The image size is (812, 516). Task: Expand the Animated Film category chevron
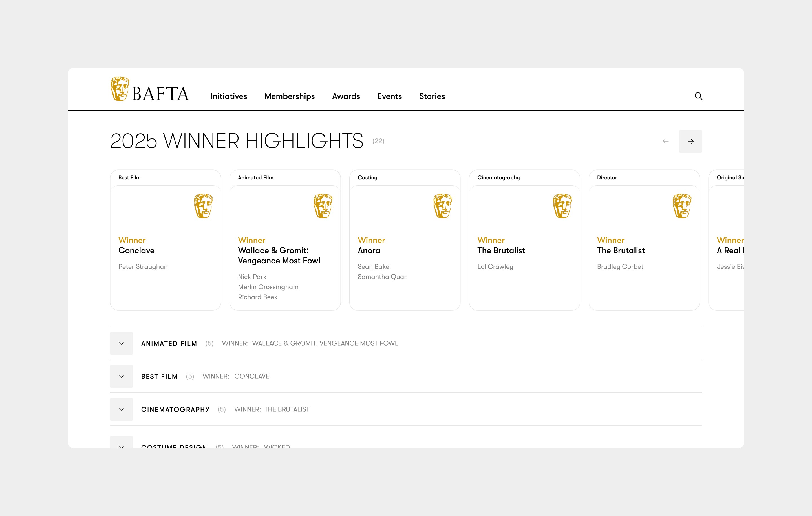point(122,343)
